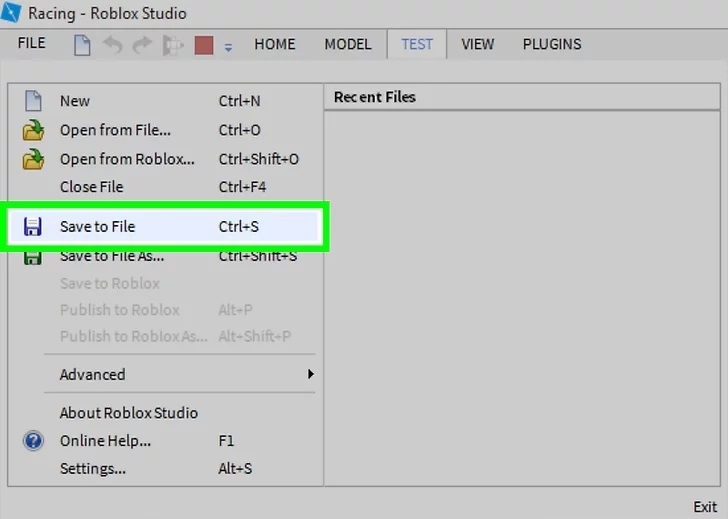The width and height of the screenshot is (728, 519).
Task: Click the blue question mark help icon
Action: coord(33,441)
